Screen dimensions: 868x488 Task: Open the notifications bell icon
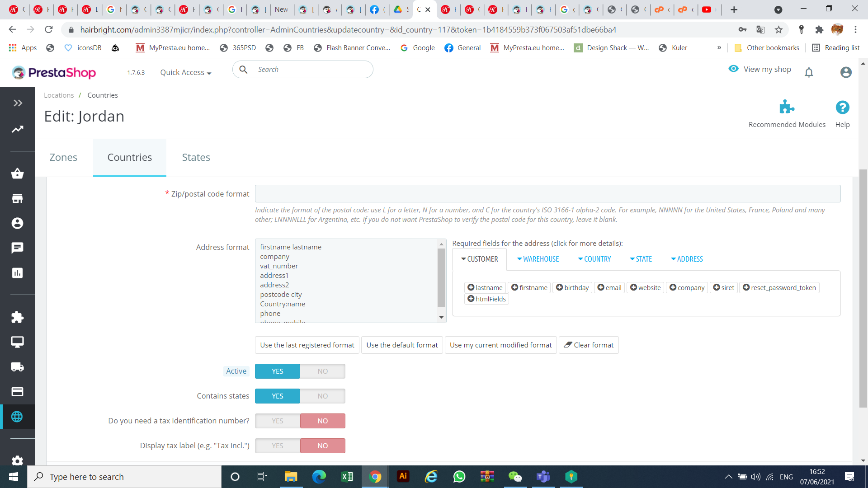point(809,72)
